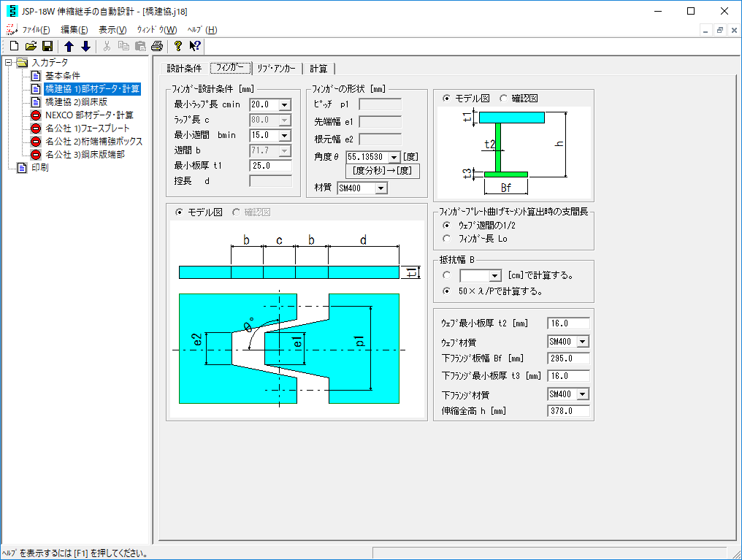Open the 編集(E) menu
This screenshot has height=560, width=742.
74,30
